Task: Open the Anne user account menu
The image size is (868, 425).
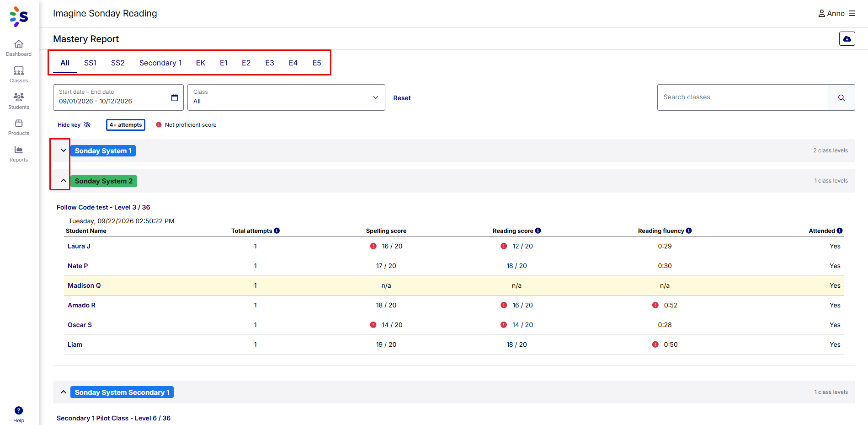Action: [x=831, y=13]
